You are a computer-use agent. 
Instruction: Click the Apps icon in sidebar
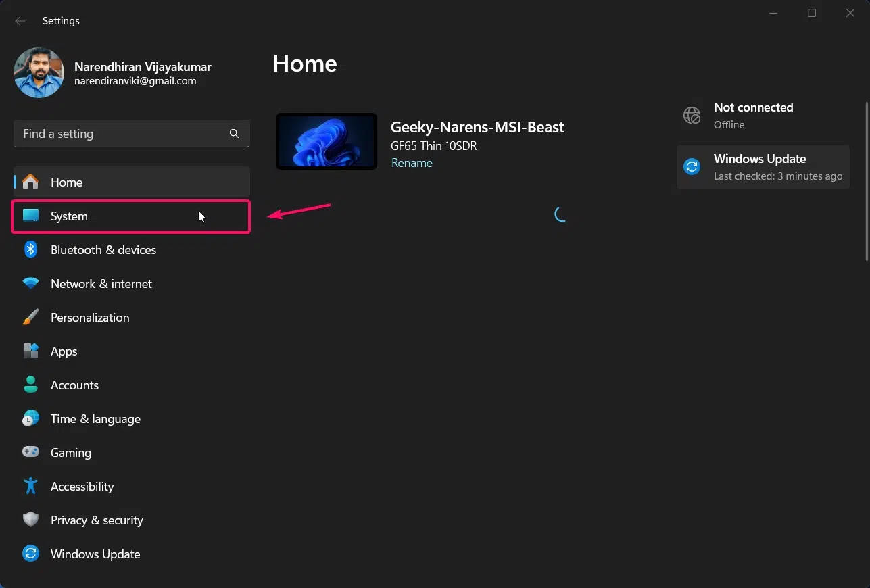30,351
